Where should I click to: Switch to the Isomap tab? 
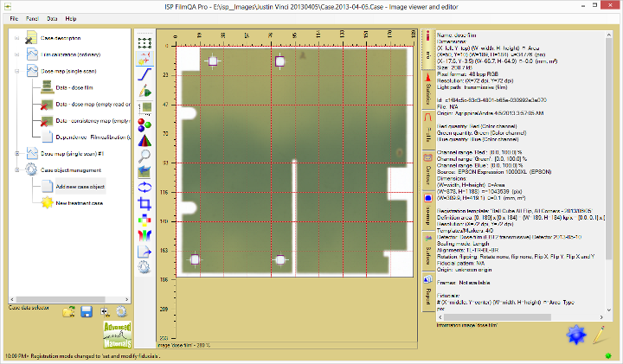pyautogui.click(x=428, y=211)
